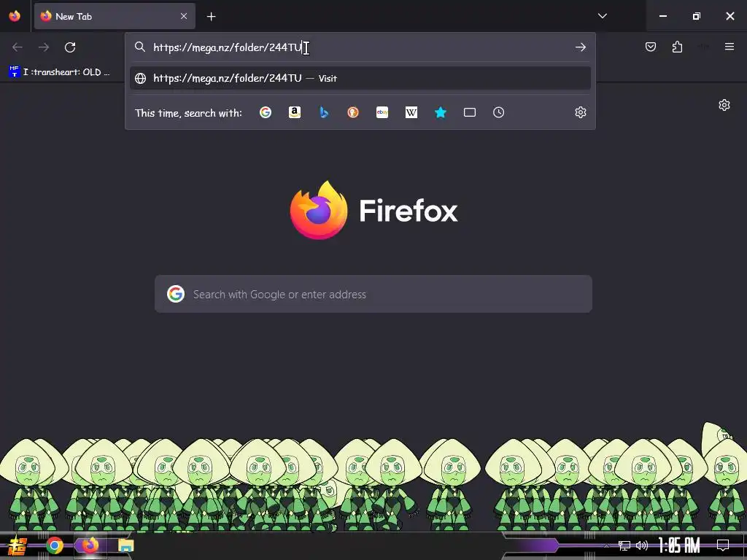This screenshot has width=747, height=560.
Task: Open a new tab with the plus button
Action: click(211, 17)
